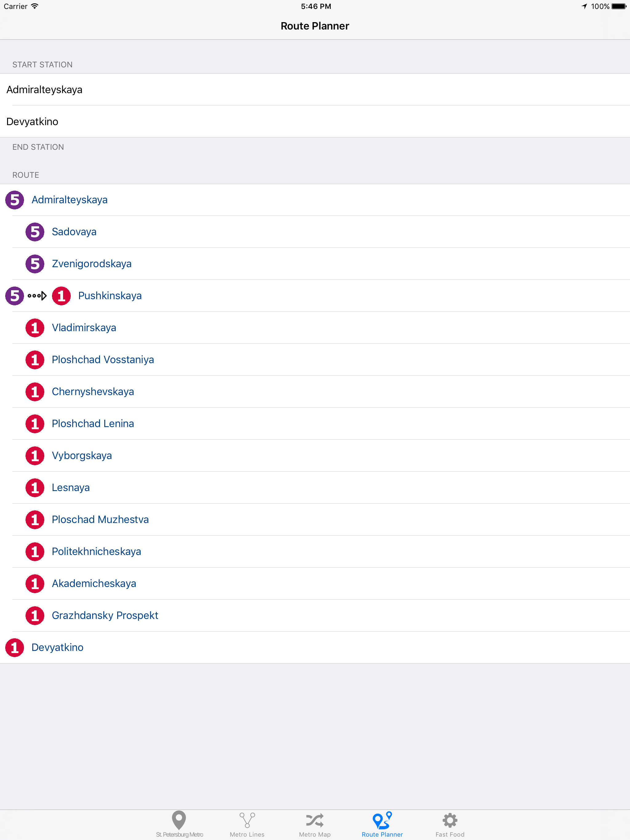Select the Admiralteyskaya start station field
The width and height of the screenshot is (630, 840).
click(x=315, y=89)
